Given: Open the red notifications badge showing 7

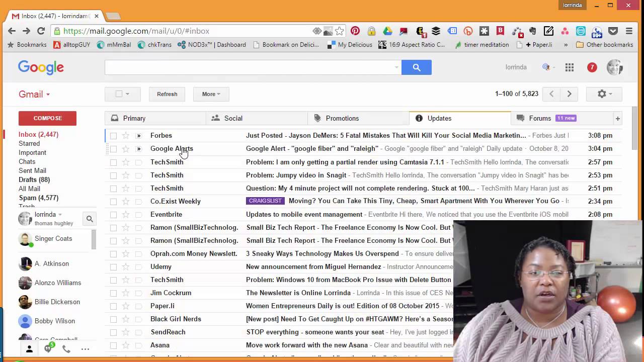Looking at the screenshot, I should 592,67.
